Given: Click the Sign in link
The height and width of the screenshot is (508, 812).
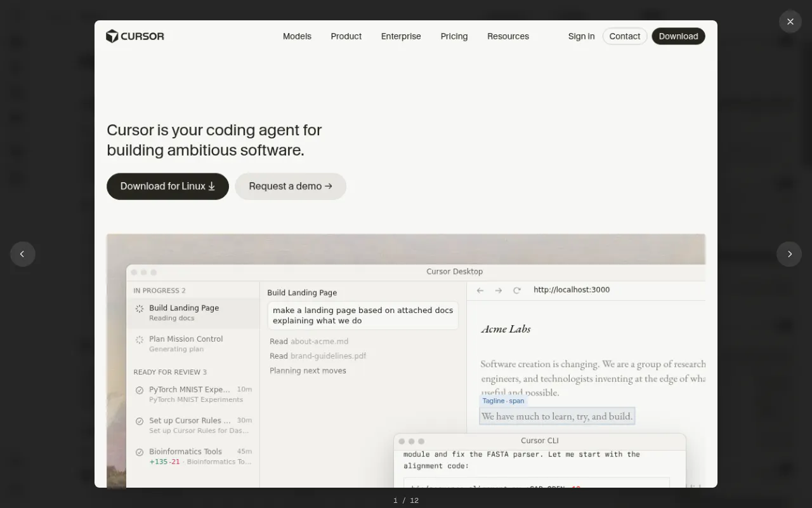Looking at the screenshot, I should 581,36.
